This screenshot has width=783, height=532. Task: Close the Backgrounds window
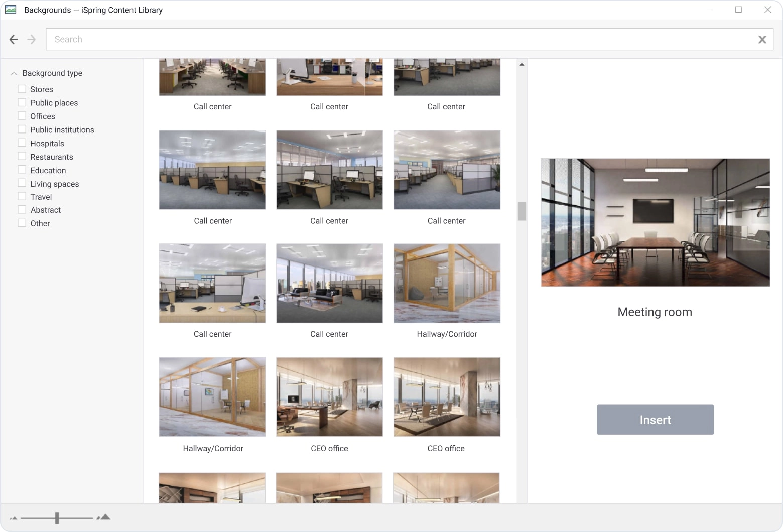click(x=767, y=10)
